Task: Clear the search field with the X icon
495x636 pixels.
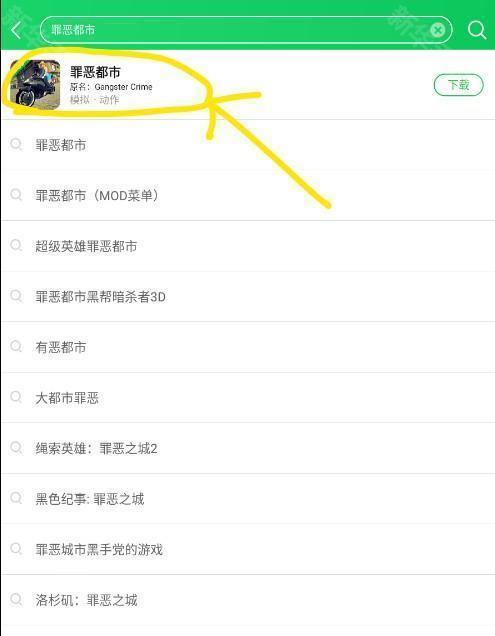Action: [x=437, y=30]
